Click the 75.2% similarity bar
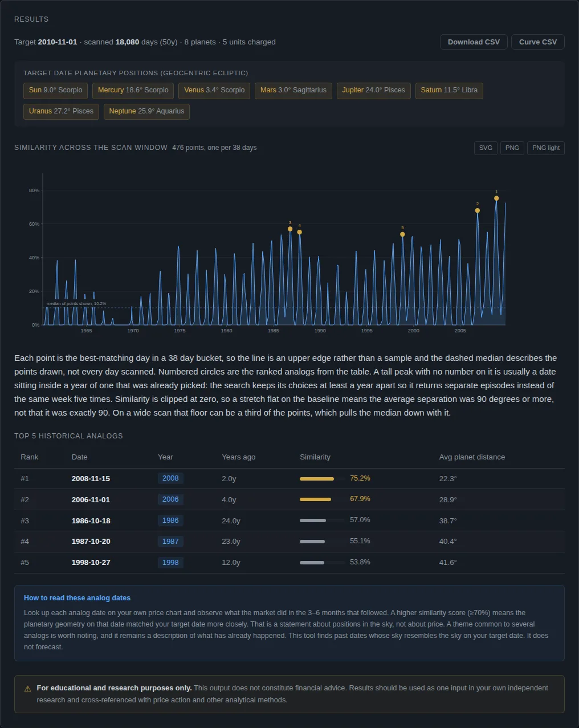The height and width of the screenshot is (728, 579). [322, 479]
